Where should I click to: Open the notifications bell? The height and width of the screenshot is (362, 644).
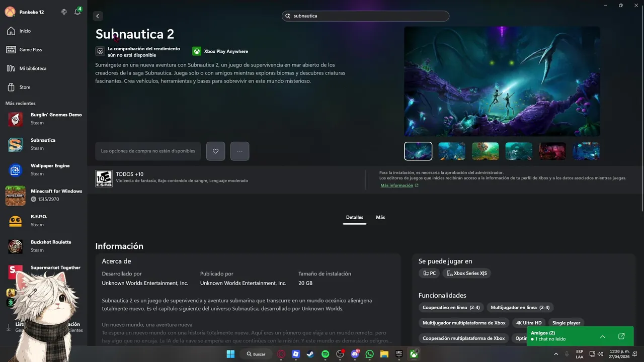[x=77, y=12]
